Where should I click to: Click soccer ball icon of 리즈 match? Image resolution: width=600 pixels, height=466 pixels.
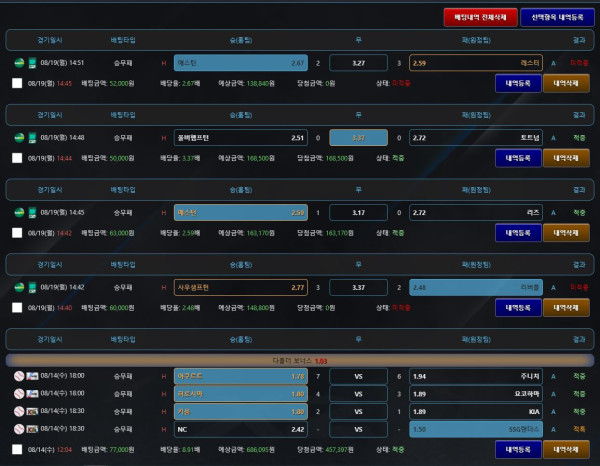pos(19,212)
